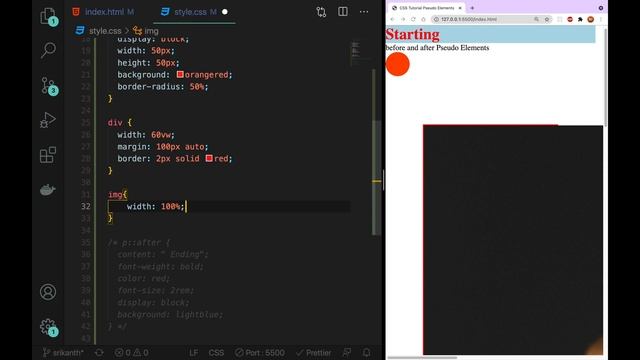Click the zoom magnifier icon in address bar
This screenshot has width=640, height=360.
[536, 19]
